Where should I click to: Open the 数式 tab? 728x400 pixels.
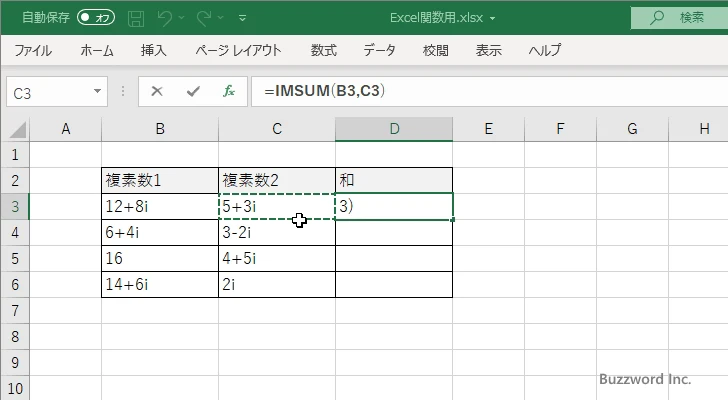324,50
